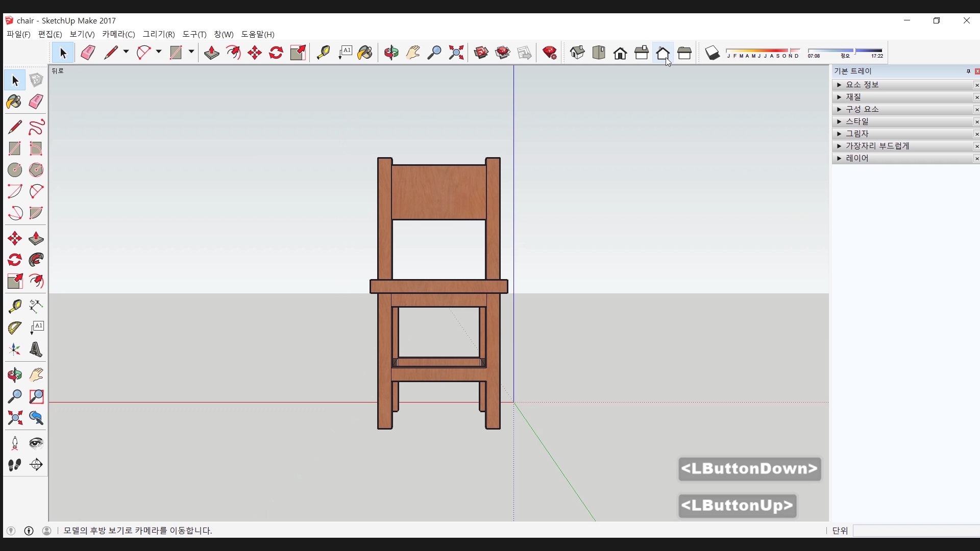Click the 스타일 panel header
The height and width of the screenshot is (551, 980).
(857, 121)
